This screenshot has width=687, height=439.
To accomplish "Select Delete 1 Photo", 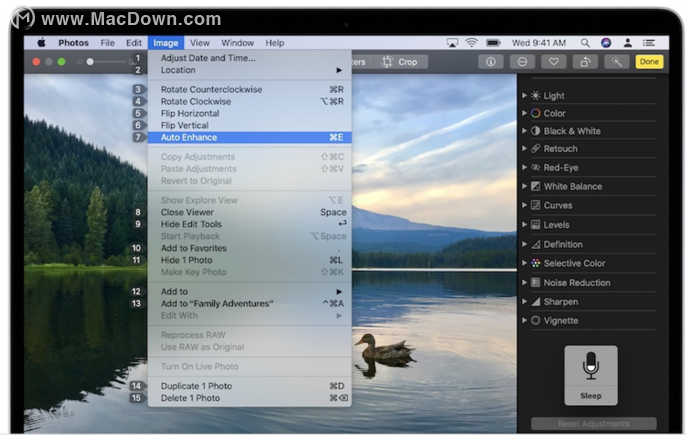I will (x=250, y=398).
